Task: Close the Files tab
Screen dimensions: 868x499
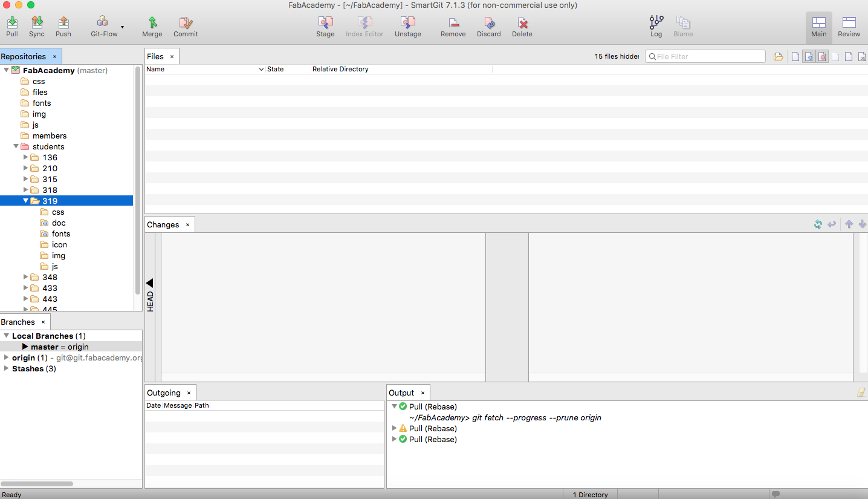Action: (x=172, y=56)
